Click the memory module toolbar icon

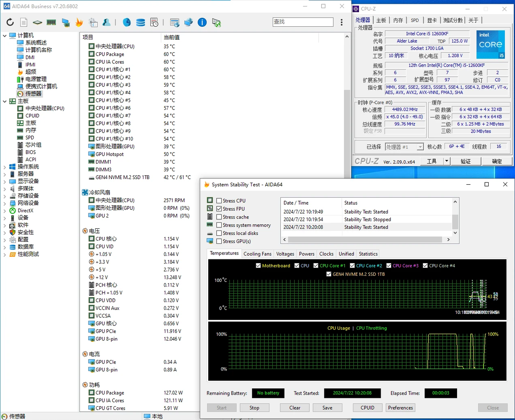[x=51, y=22]
